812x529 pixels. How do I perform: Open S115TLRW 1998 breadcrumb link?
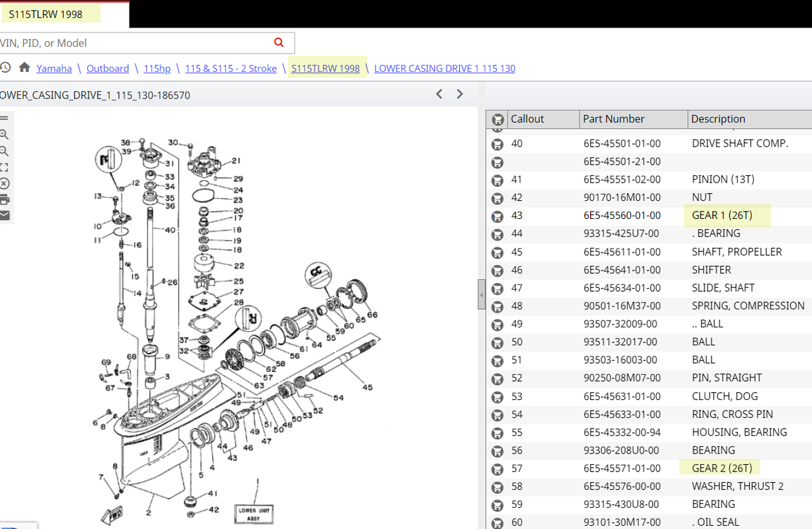point(326,68)
